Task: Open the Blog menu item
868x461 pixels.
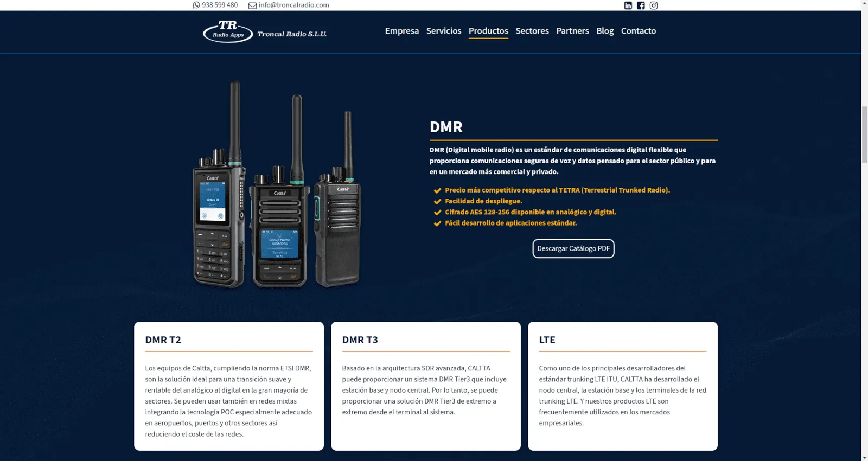Action: [x=605, y=31]
